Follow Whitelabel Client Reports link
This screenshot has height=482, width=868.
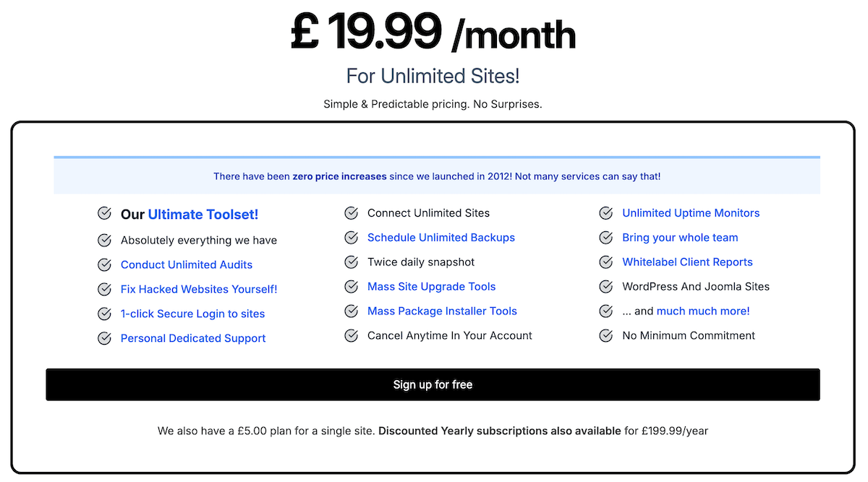pos(687,262)
